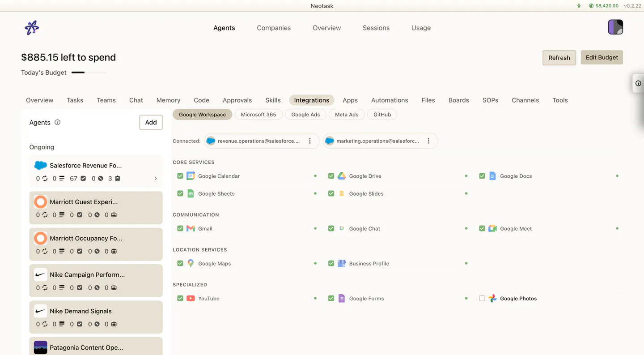
Task: Click the Neotask star logo icon
Action: click(x=32, y=28)
